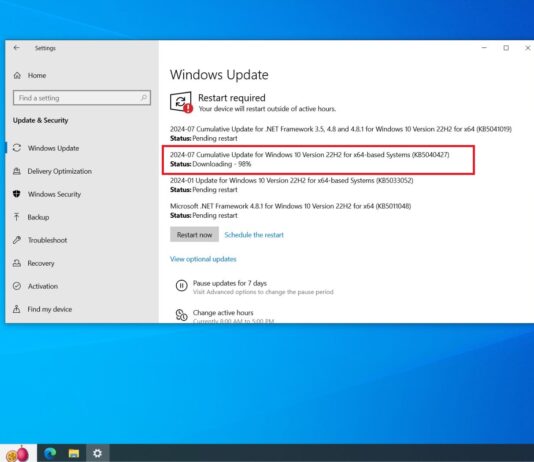Click the KB5011048 .NET Framework 4.8.1 entry
Image resolution: width=534 pixels, height=462 pixels.
290,206
